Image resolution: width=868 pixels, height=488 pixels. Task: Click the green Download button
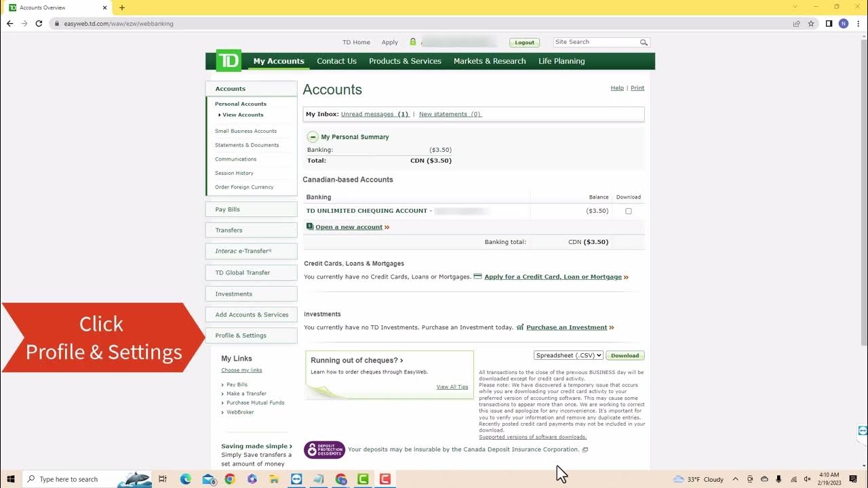[x=625, y=355]
